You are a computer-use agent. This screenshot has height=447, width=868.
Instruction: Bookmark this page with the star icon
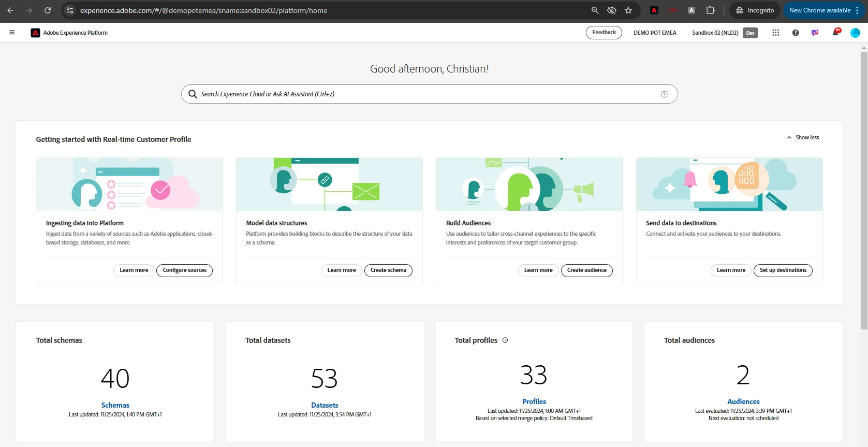point(628,10)
